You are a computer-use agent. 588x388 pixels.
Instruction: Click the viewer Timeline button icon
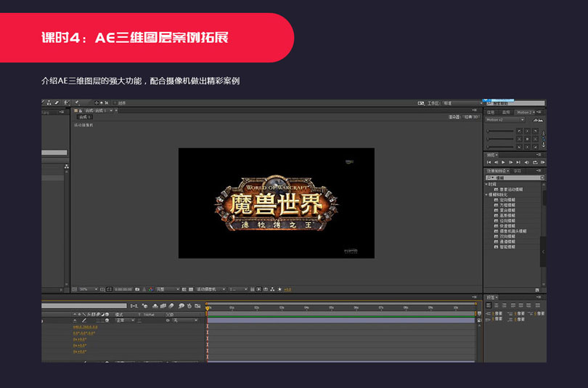(x=266, y=289)
